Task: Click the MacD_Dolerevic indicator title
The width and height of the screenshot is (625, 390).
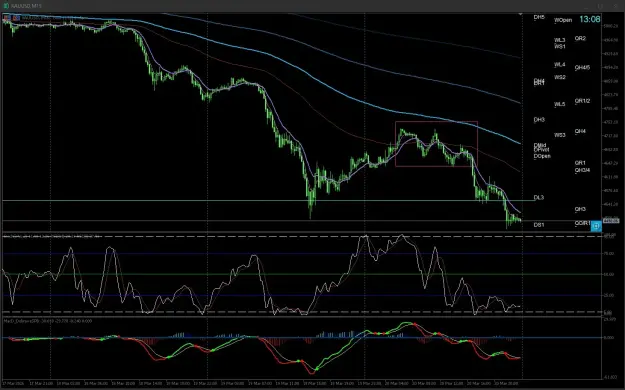Action: [x=48, y=321]
